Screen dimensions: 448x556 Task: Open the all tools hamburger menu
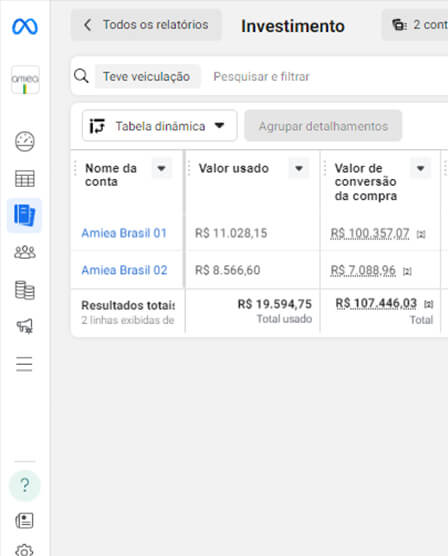[x=24, y=364]
